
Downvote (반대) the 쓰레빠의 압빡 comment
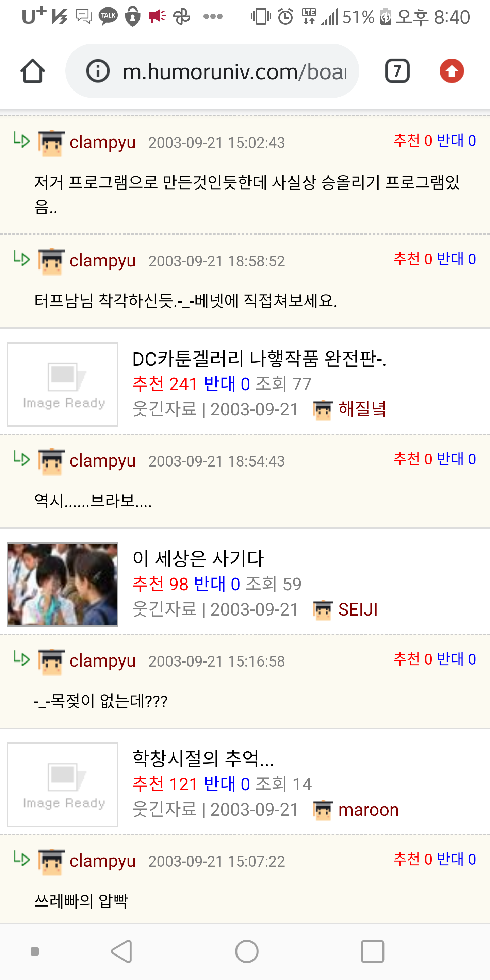tap(456, 859)
